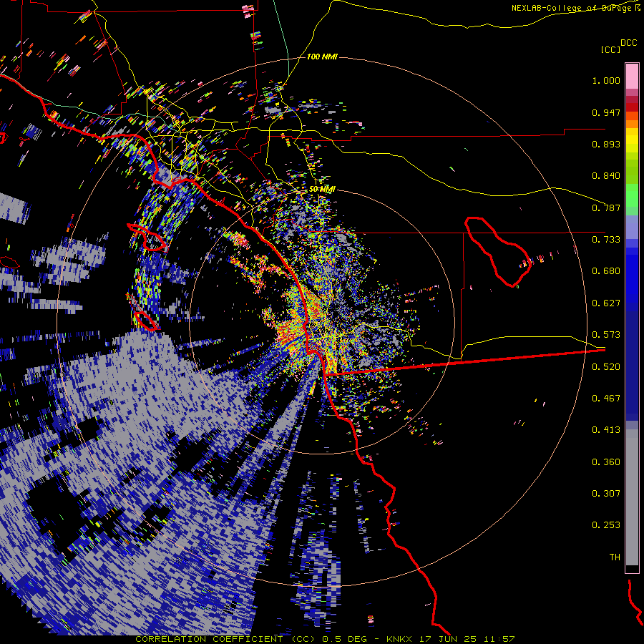Select the 0.627 scale value

[x=606, y=303]
